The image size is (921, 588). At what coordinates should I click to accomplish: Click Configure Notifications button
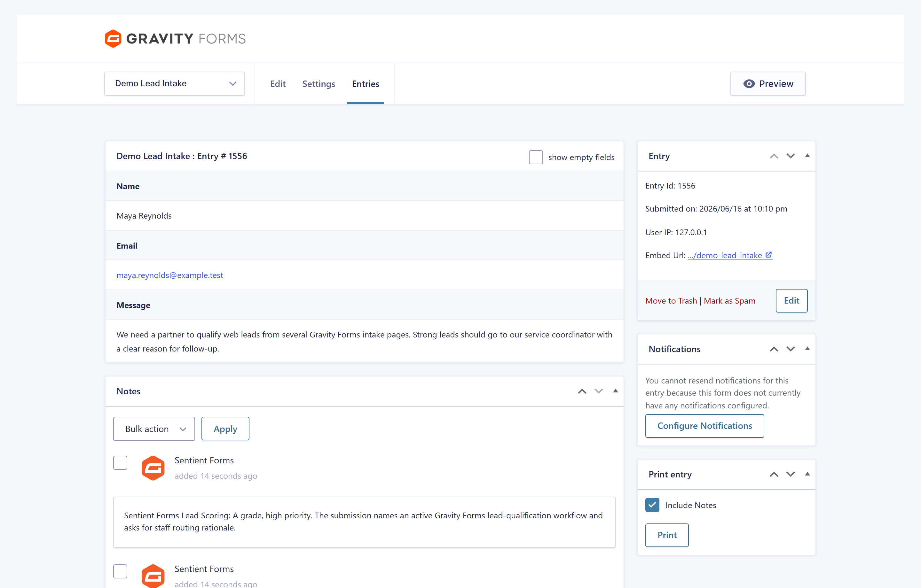click(705, 426)
